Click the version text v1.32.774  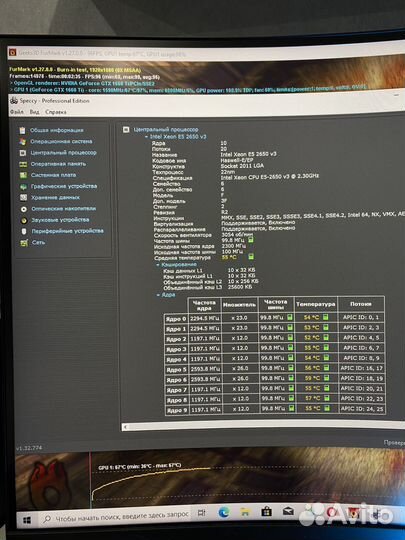pos(29,448)
